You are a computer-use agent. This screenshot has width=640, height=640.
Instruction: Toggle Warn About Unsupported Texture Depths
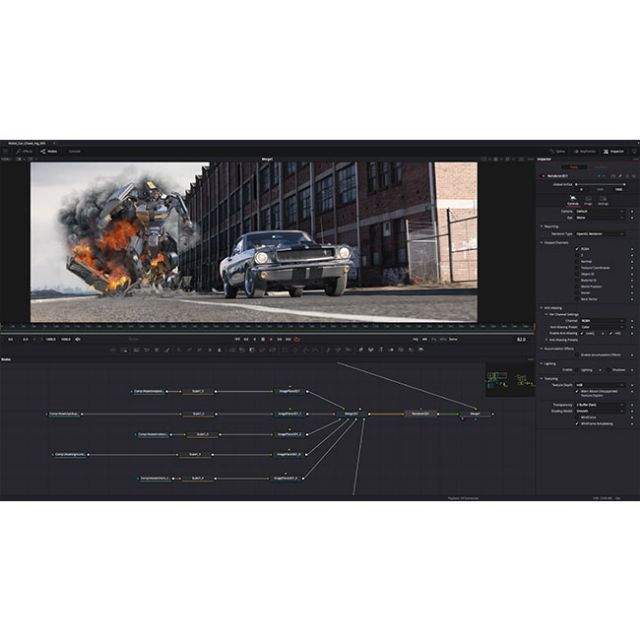click(577, 391)
